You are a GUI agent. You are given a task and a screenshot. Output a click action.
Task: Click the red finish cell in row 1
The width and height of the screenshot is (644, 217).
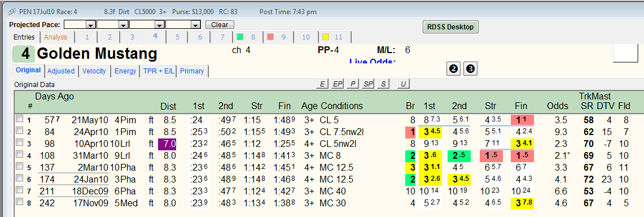click(523, 120)
